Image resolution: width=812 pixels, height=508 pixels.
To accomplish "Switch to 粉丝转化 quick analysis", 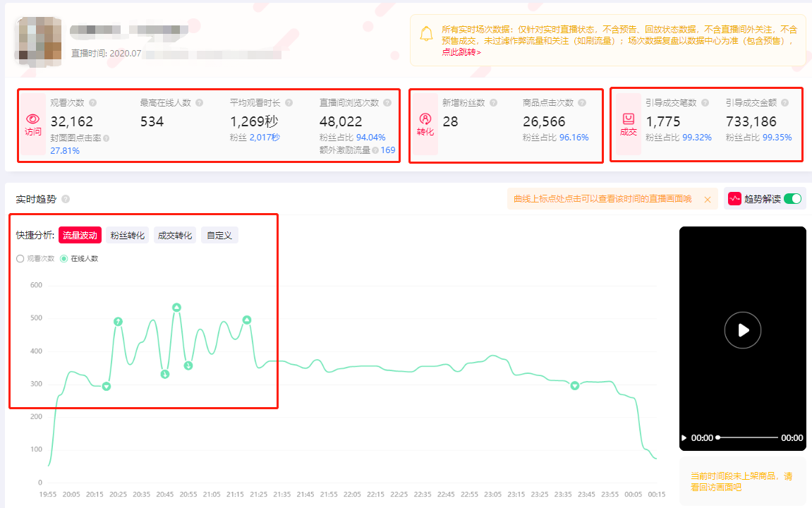I will pyautogui.click(x=128, y=236).
